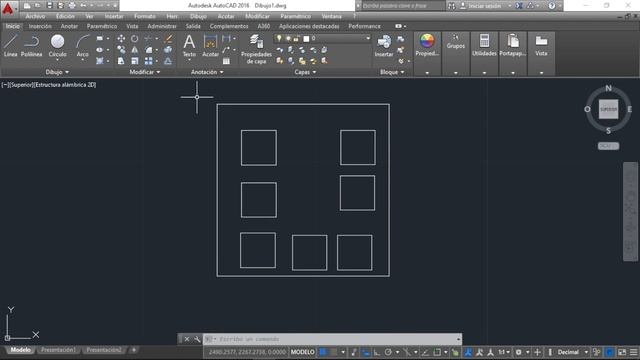Viewport: 640px width, 360px height.
Task: Click the Move (Desplazar) modify icon
Action: pyautogui.click(x=121, y=39)
